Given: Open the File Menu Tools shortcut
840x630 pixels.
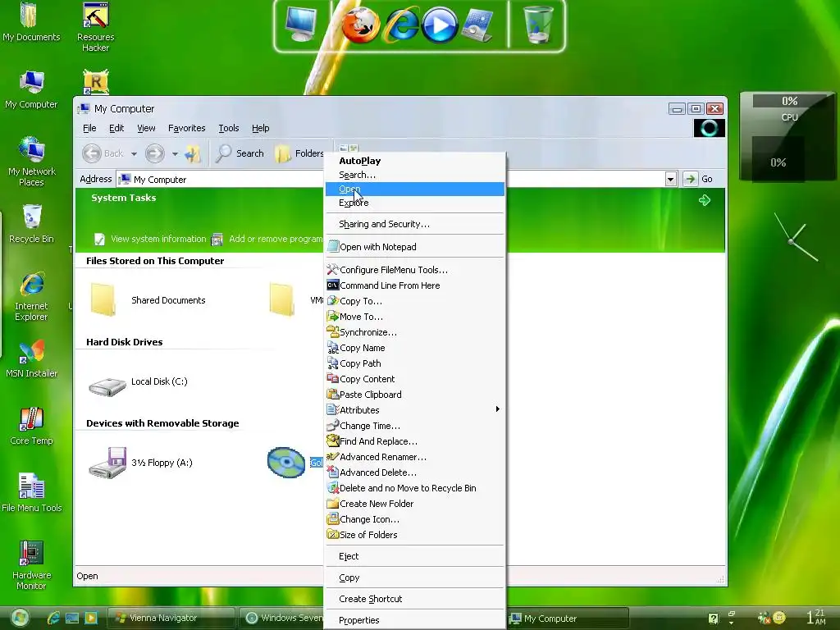Looking at the screenshot, I should [x=31, y=493].
